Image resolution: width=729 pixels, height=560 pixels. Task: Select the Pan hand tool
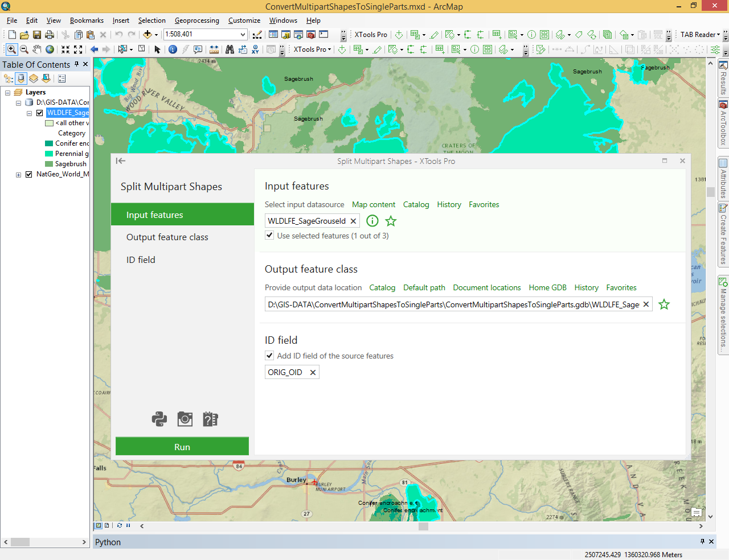point(37,50)
